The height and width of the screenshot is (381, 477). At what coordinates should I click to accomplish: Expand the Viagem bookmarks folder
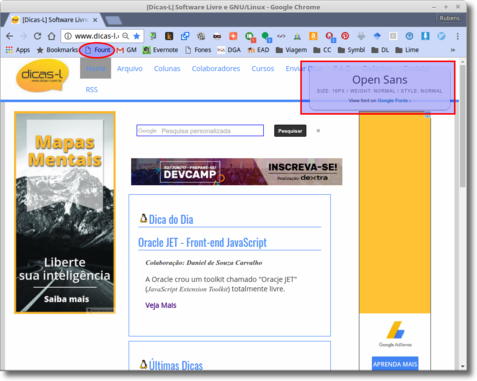(x=291, y=50)
